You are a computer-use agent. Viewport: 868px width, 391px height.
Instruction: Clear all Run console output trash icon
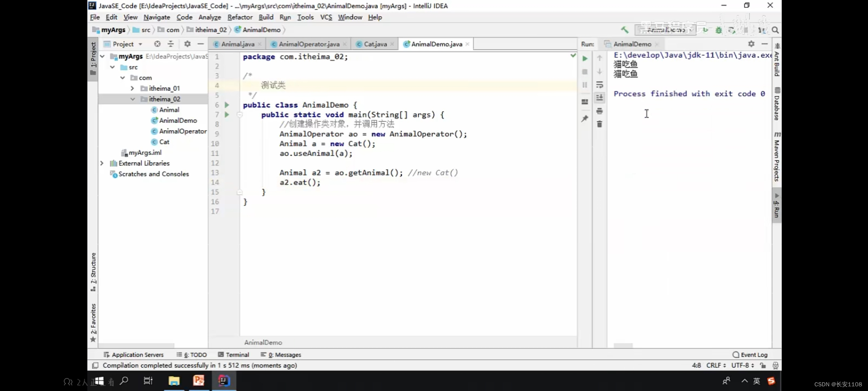[600, 124]
